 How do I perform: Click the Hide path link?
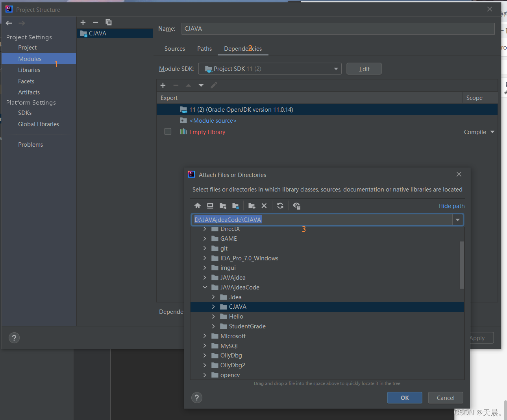pos(451,206)
